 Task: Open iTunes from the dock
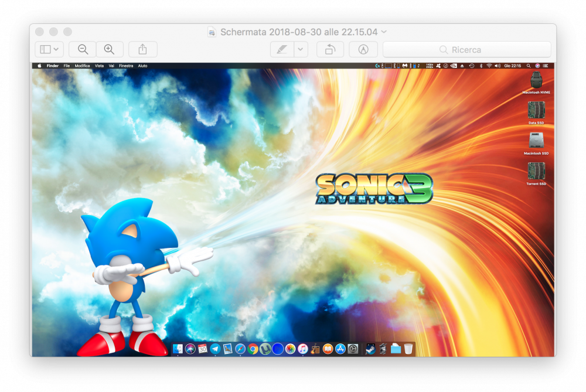[x=303, y=349]
